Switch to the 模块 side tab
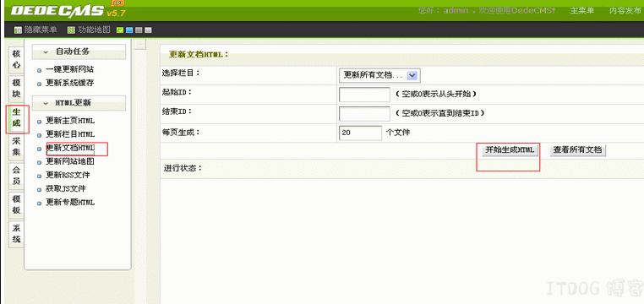 click(16, 88)
